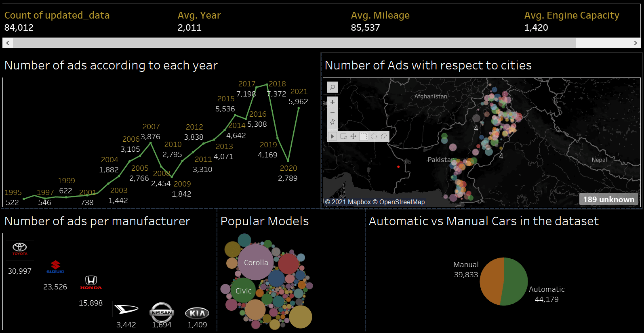Image resolution: width=644 pixels, height=333 pixels.
Task: Click the 2020 data label
Action: tap(288, 168)
